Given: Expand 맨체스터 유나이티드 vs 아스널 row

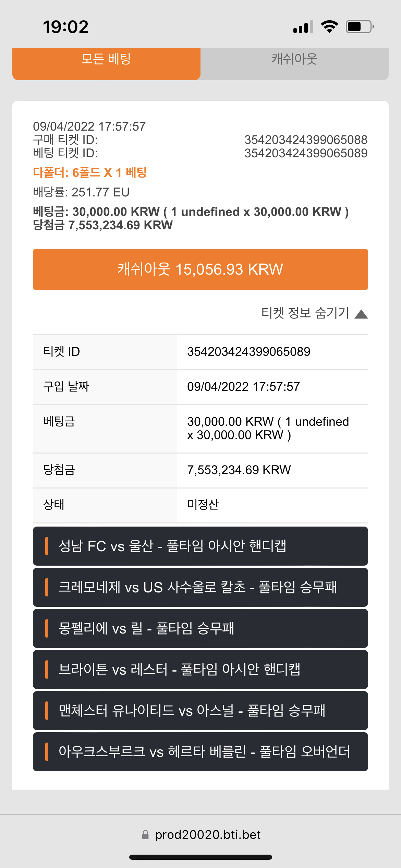Looking at the screenshot, I should pyautogui.click(x=200, y=711).
